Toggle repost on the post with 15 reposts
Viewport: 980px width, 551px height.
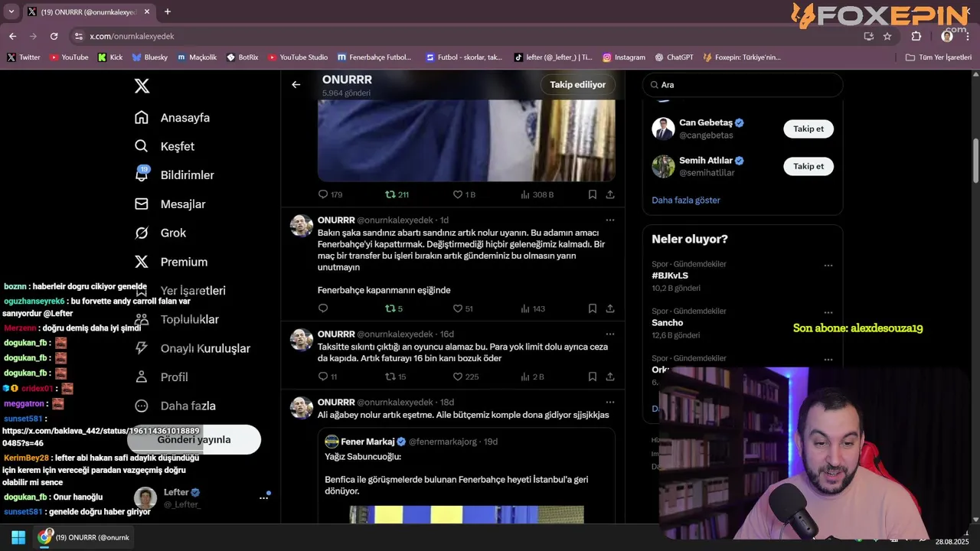[390, 377]
